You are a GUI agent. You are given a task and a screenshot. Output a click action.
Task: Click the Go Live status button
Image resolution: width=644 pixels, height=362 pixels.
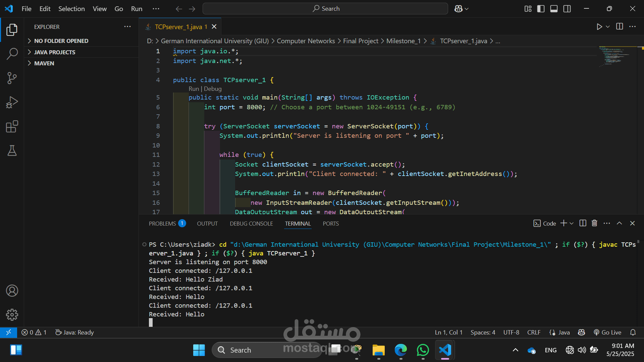[x=607, y=332]
